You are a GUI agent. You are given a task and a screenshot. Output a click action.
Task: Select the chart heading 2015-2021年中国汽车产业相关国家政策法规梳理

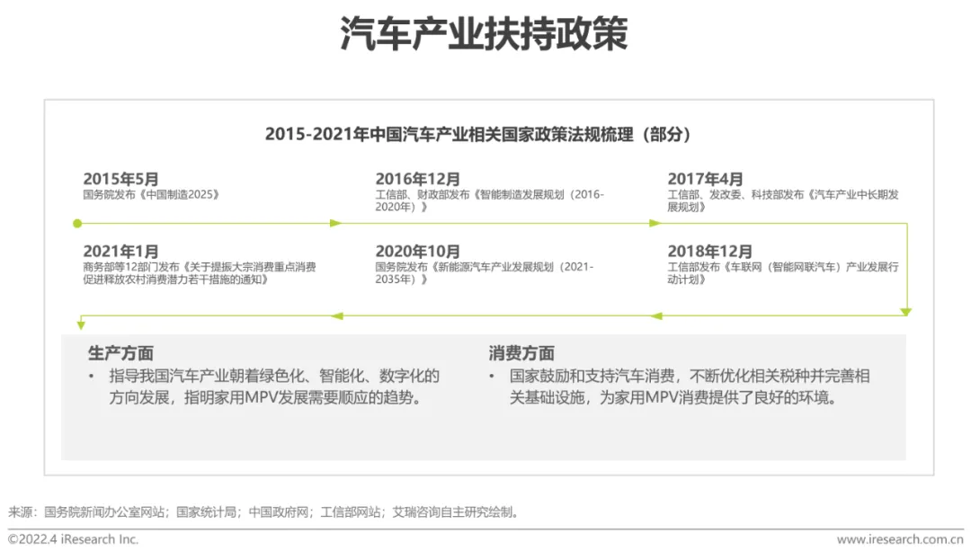pyautogui.click(x=477, y=134)
